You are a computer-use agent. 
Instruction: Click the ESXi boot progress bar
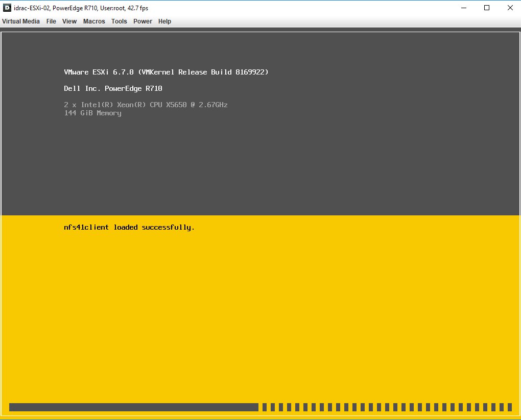(260, 407)
